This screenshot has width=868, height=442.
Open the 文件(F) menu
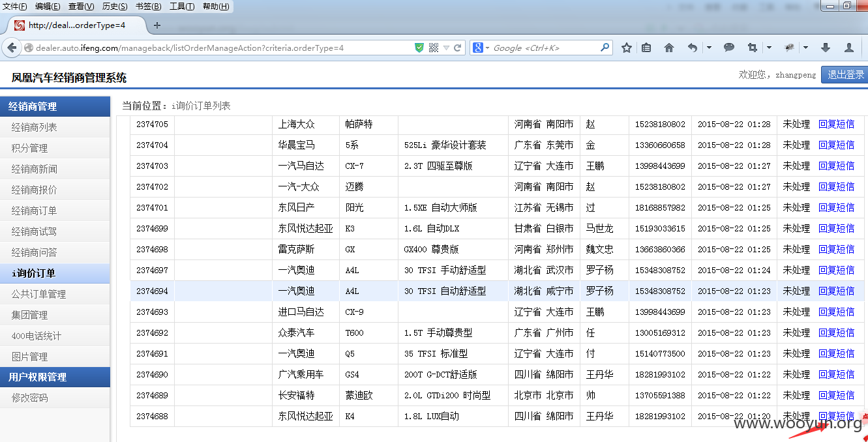(x=15, y=7)
